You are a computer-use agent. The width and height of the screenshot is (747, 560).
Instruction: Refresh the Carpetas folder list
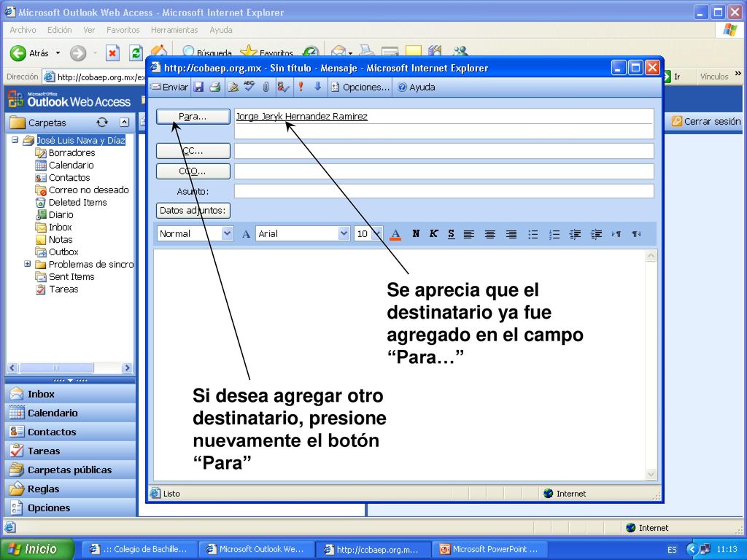pyautogui.click(x=102, y=122)
